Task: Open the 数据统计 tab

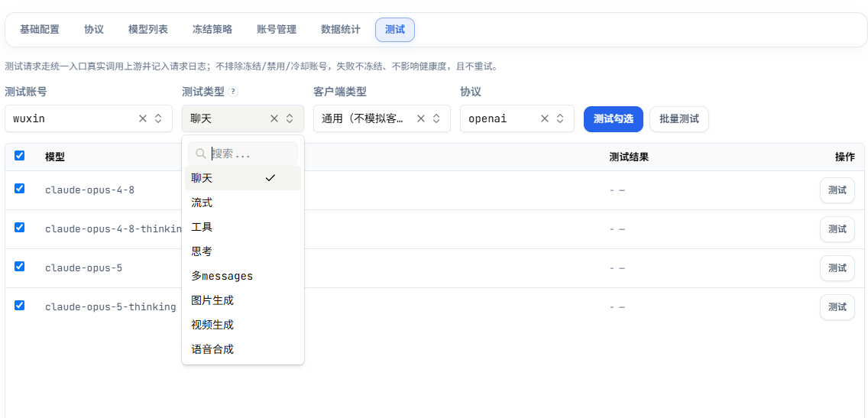Action: 341,30
